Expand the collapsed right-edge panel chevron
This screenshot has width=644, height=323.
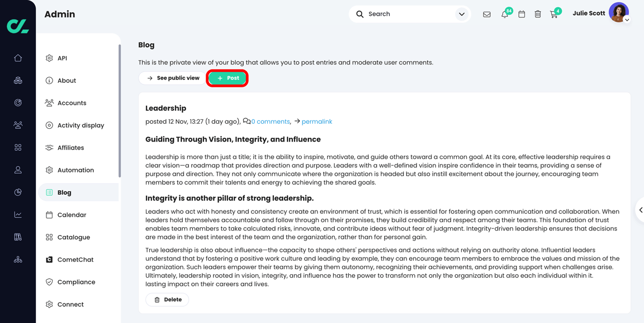pyautogui.click(x=641, y=210)
